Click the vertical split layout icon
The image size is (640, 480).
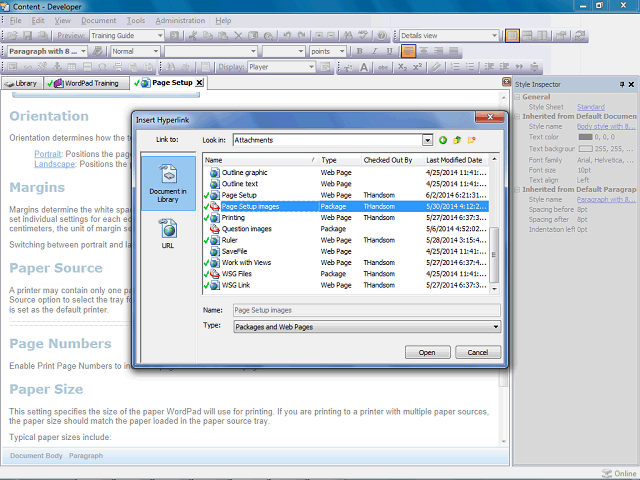[x=542, y=36]
